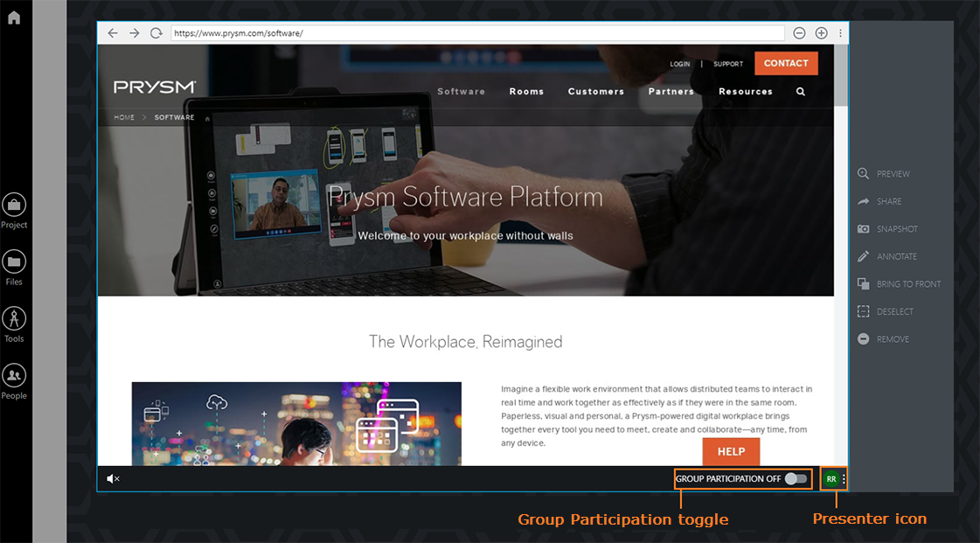Click the Share arrow icon
The height and width of the screenshot is (543, 980).
(863, 201)
